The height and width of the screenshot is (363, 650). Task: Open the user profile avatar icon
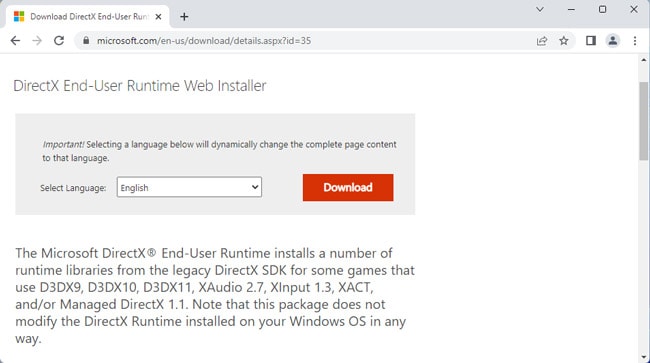613,41
